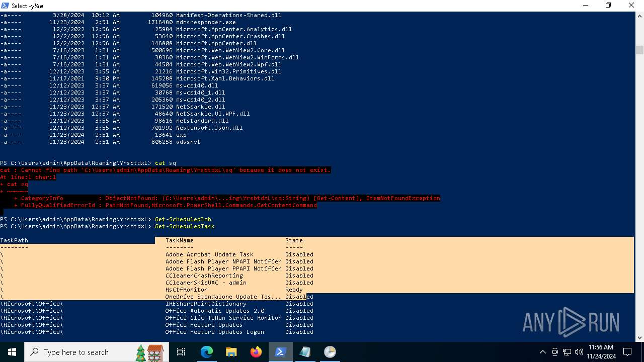The width and height of the screenshot is (644, 362).
Task: Click the tray icon left of network
Action: 555,352
